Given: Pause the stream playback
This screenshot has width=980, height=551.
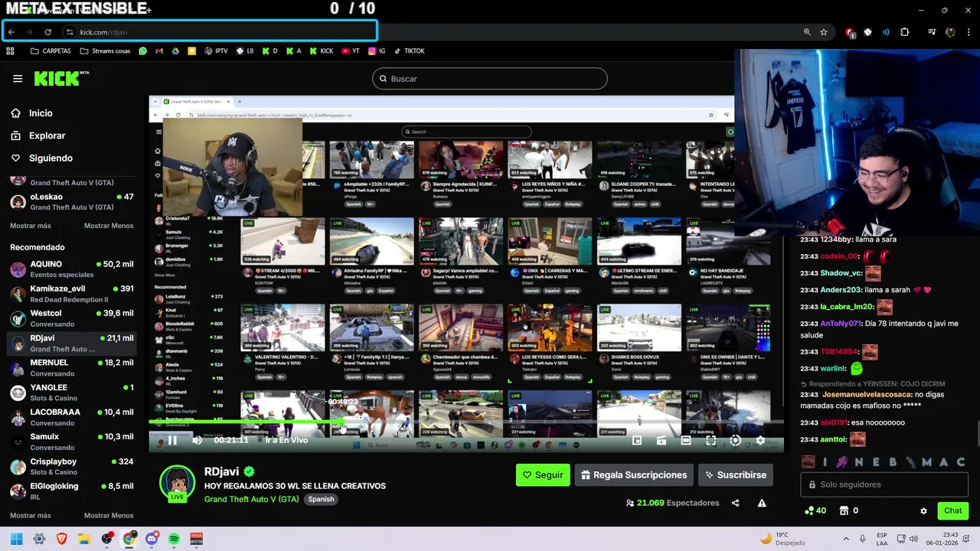Looking at the screenshot, I should 172,440.
